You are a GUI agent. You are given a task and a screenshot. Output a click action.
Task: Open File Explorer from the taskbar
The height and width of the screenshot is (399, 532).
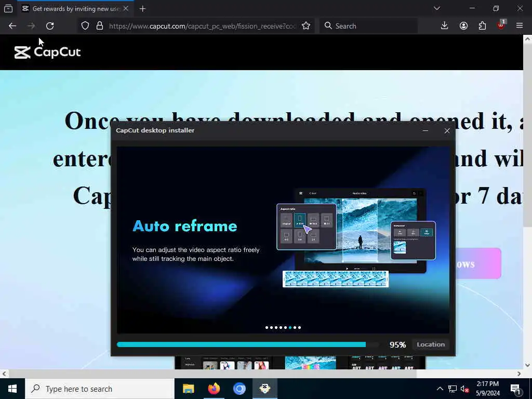point(188,389)
